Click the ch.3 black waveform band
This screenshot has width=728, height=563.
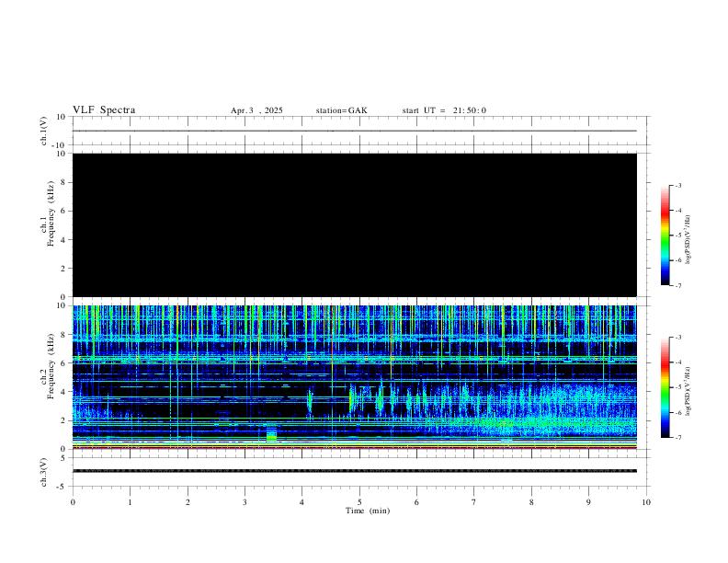(x=354, y=471)
